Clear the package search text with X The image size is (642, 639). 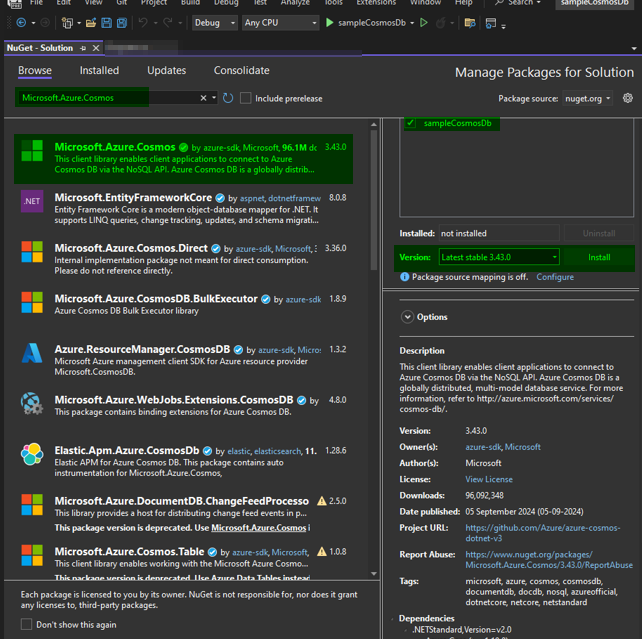point(203,98)
